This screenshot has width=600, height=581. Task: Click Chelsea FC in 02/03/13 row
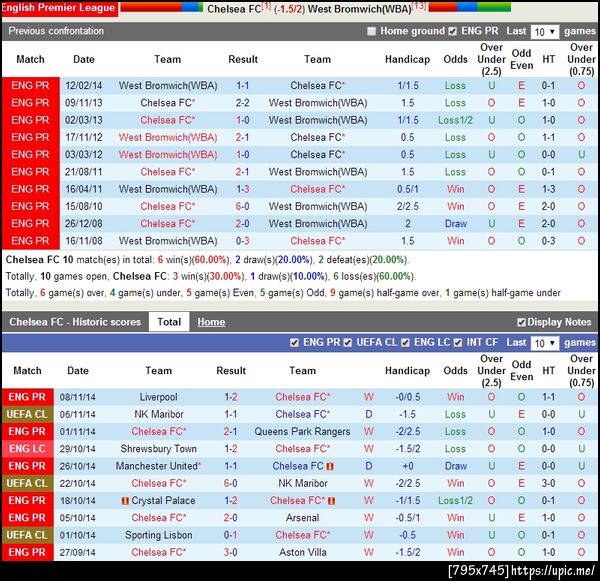tap(168, 120)
